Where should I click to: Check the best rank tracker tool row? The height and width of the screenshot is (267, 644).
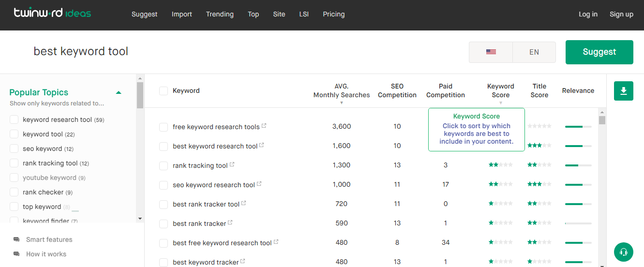click(164, 204)
